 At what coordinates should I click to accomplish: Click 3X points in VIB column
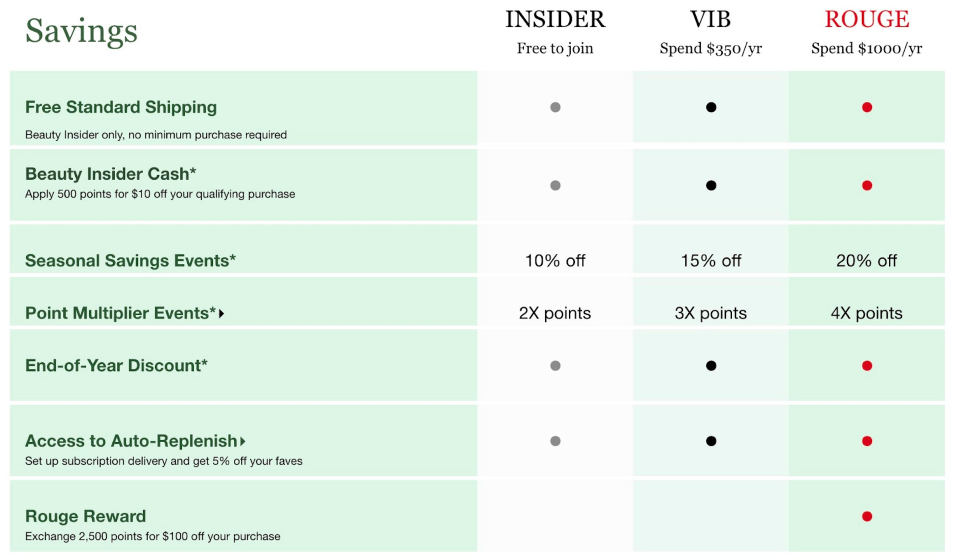710,313
